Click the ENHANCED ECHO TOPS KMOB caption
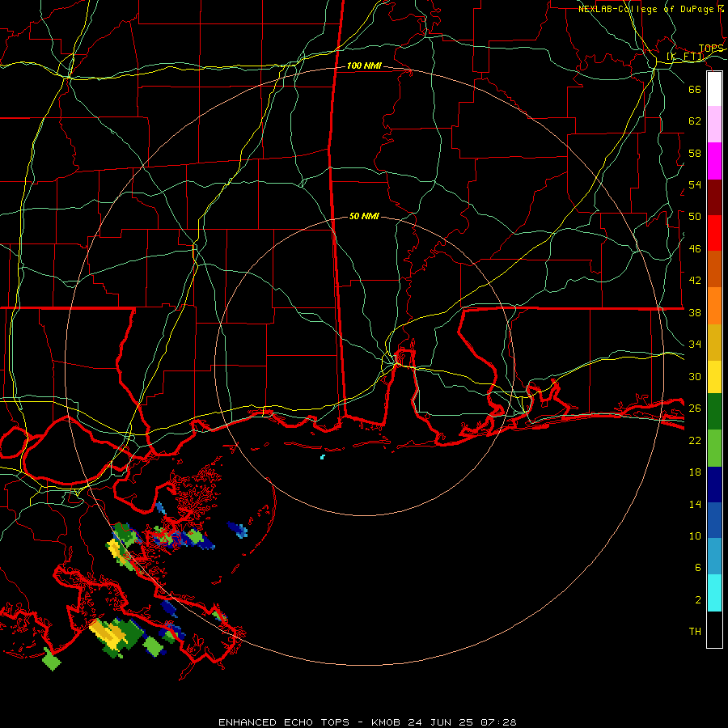This screenshot has height=728, width=728. point(367,722)
